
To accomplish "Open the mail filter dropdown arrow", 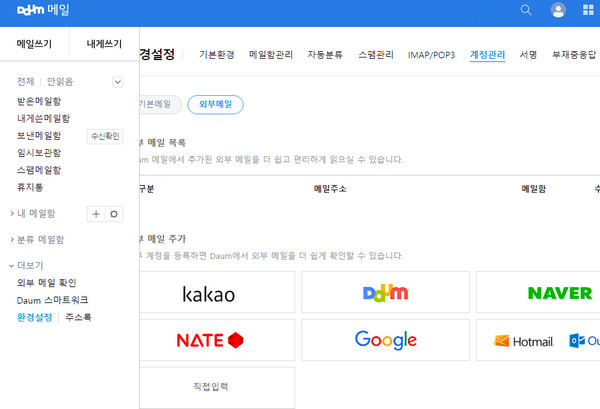I will coord(117,82).
